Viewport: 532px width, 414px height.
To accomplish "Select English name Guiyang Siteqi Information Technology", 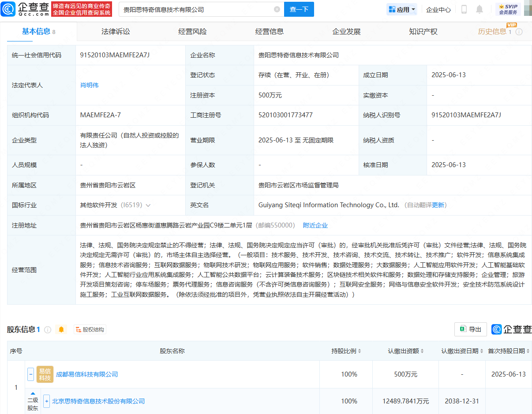I will [329, 205].
